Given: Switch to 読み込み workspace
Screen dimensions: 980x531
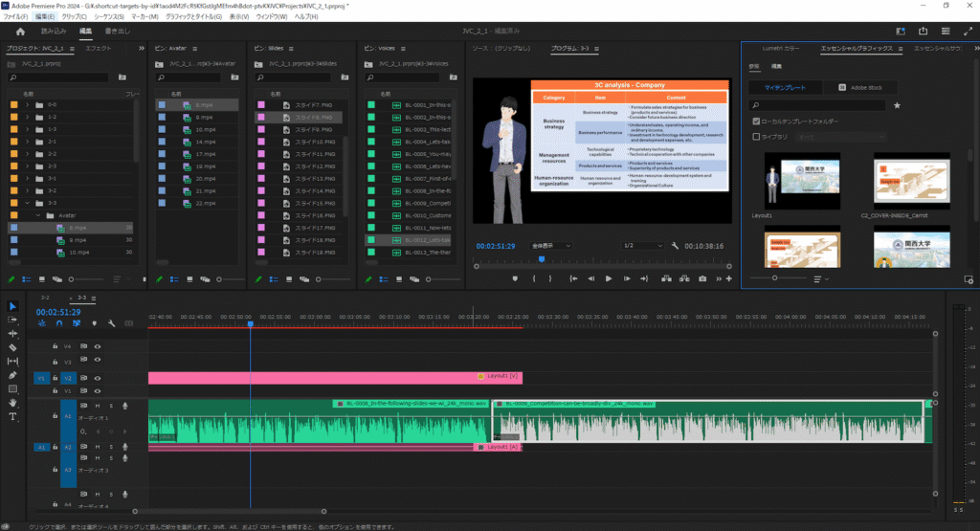Looking at the screenshot, I should (x=54, y=32).
